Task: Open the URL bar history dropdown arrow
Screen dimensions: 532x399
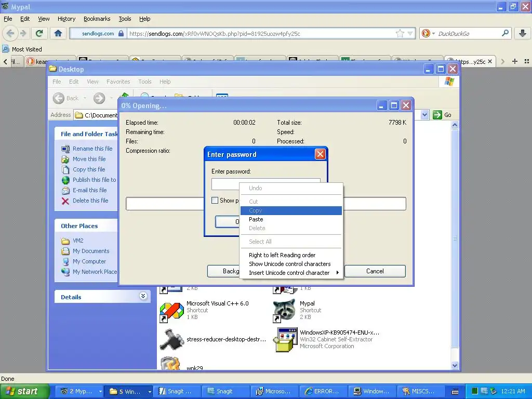Action: point(410,33)
